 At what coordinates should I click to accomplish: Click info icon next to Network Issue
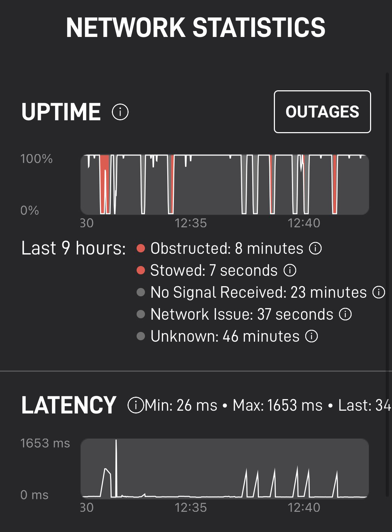tap(345, 314)
